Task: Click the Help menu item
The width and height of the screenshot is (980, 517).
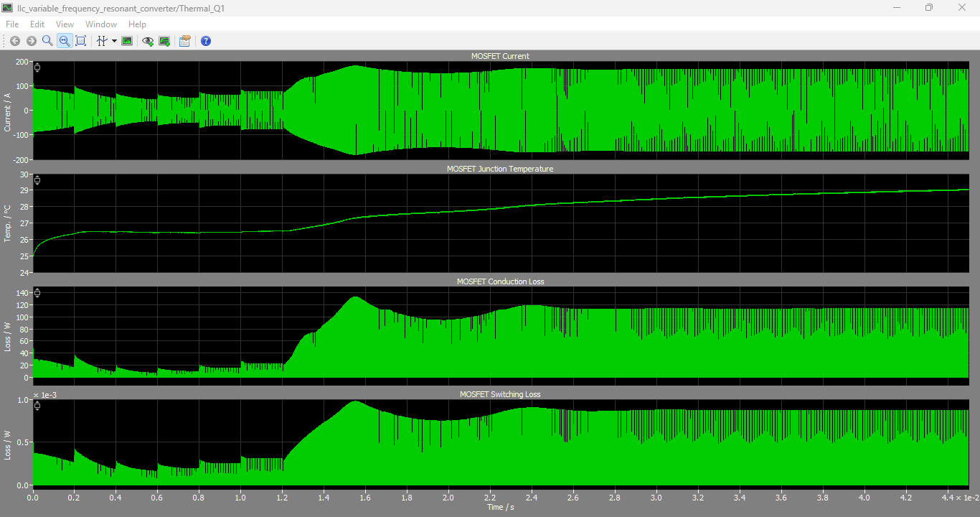Action: pos(137,24)
